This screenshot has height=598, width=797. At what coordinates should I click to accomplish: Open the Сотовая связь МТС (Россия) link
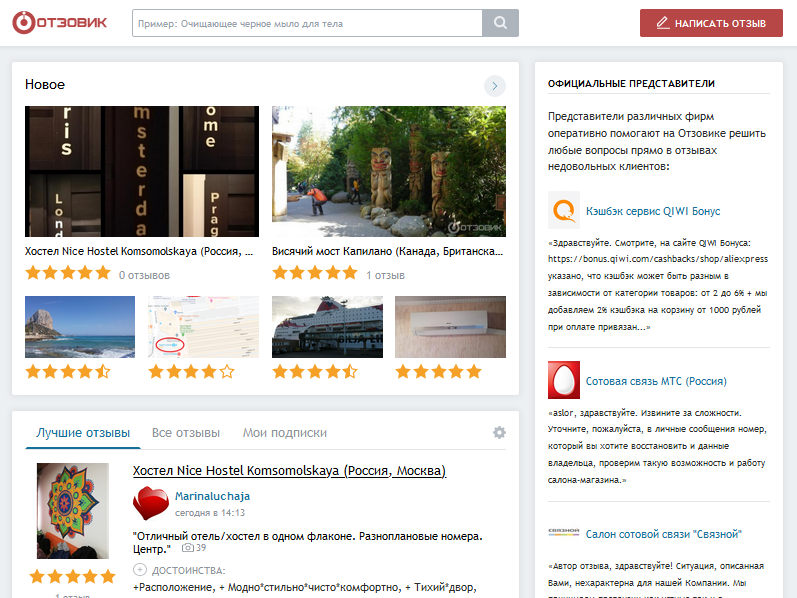click(x=656, y=381)
